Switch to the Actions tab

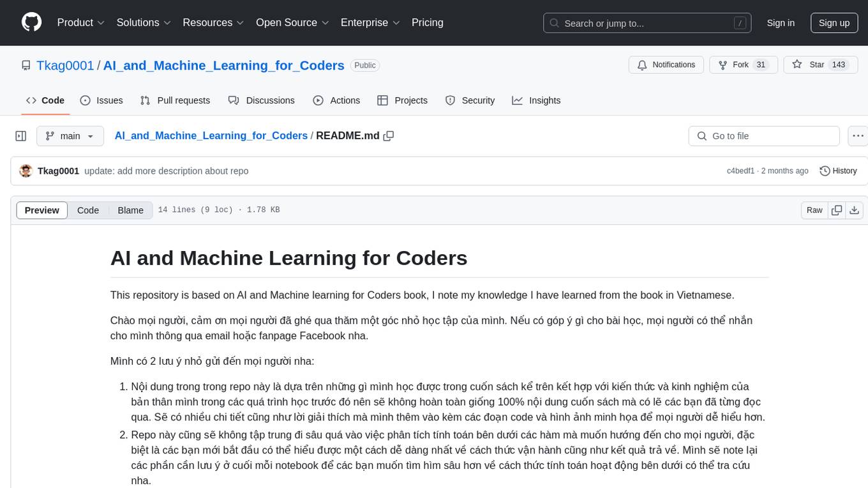[x=336, y=100]
